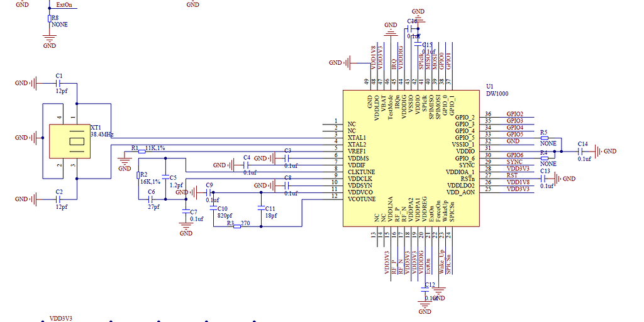644x322 pixels.
Task: Click the "VDD_AON" pin name
Action: coord(460,192)
